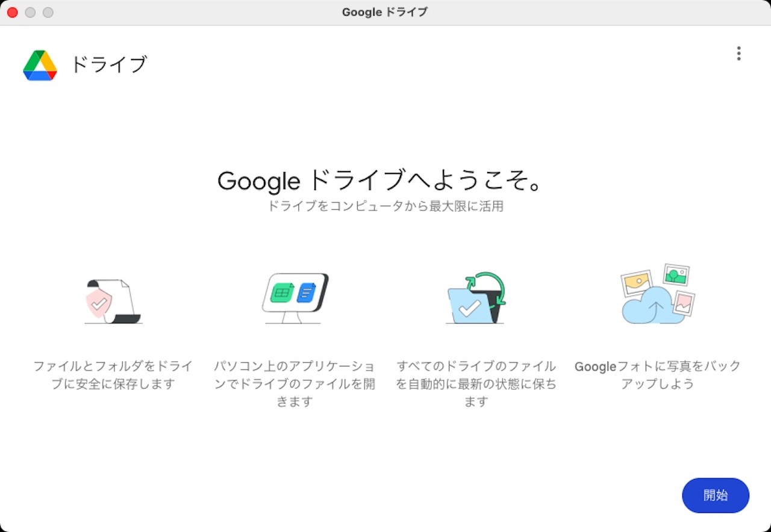Click the Google ドライブ window title
The width and height of the screenshot is (771, 532).
385,12
